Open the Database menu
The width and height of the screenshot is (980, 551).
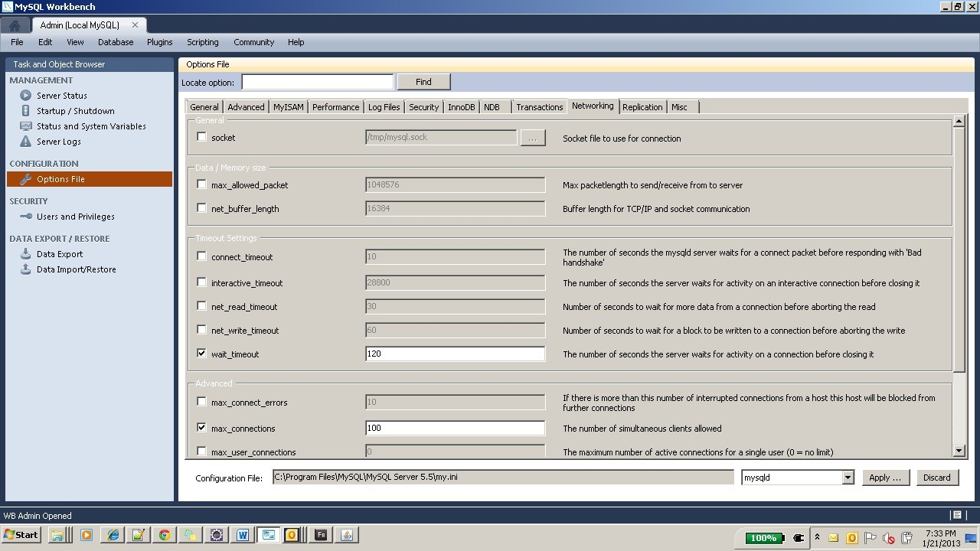[116, 42]
